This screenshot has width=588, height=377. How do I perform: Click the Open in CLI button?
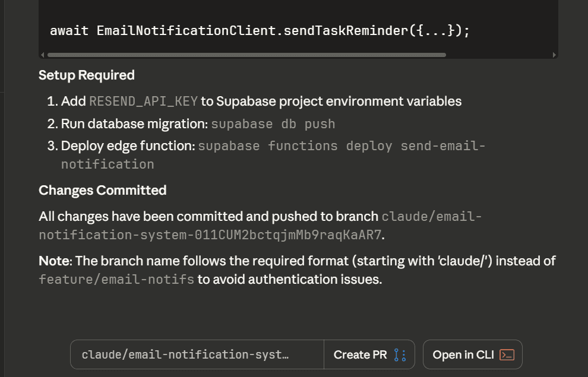473,354
